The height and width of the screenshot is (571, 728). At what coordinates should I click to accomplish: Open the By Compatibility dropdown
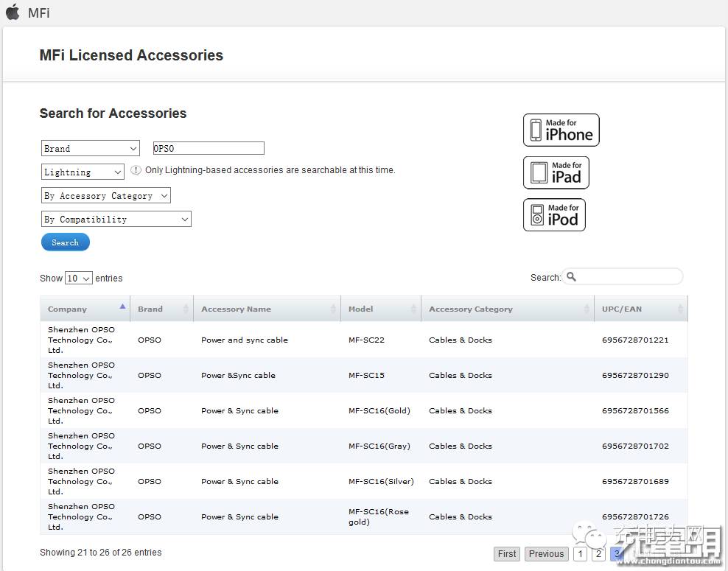(x=116, y=219)
